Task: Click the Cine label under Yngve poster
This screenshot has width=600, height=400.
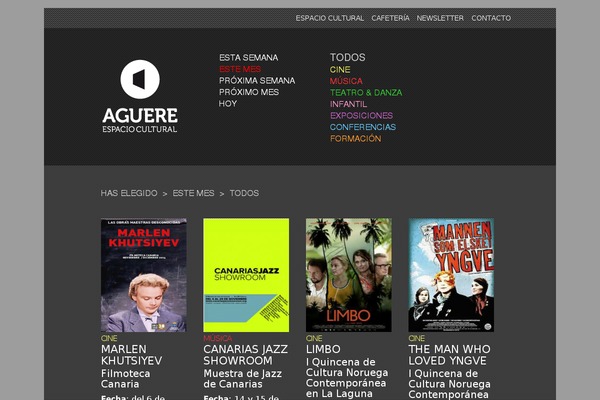Action: click(x=417, y=338)
